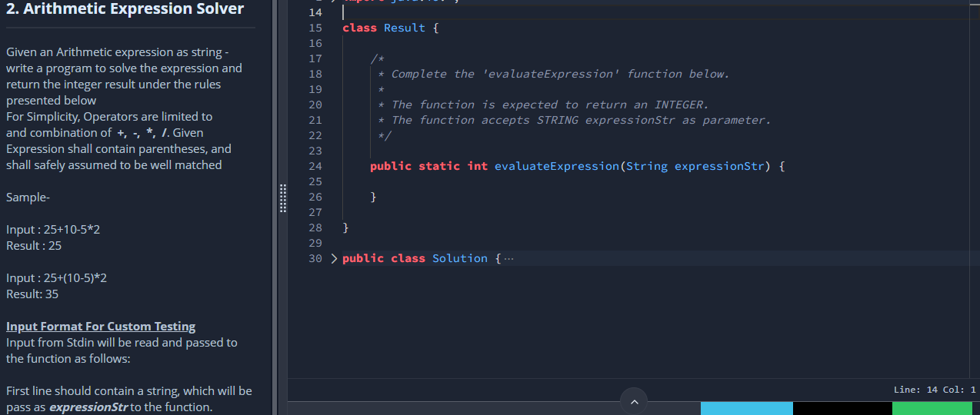The height and width of the screenshot is (415, 980).
Task: Click the text 'Result: 35'
Action: [x=32, y=294]
